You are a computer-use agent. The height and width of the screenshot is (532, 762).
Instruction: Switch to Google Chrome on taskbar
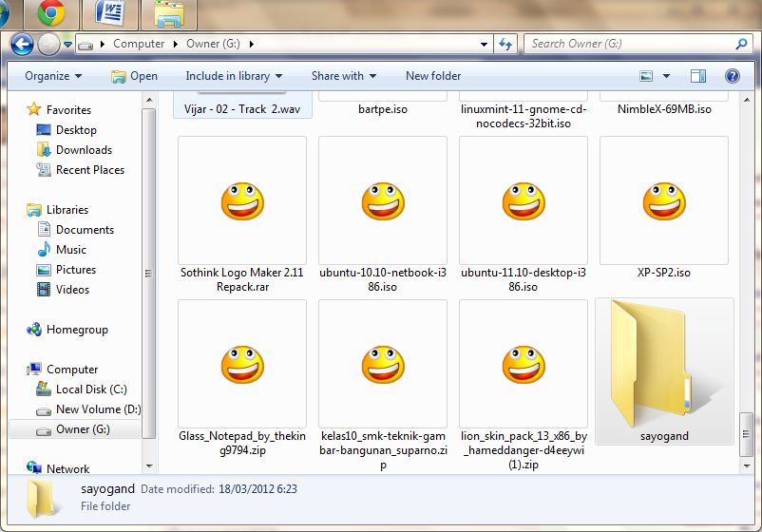click(51, 13)
